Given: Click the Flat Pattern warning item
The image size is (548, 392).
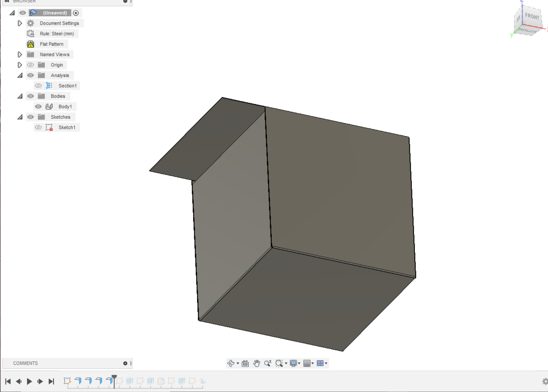Looking at the screenshot, I should point(51,44).
